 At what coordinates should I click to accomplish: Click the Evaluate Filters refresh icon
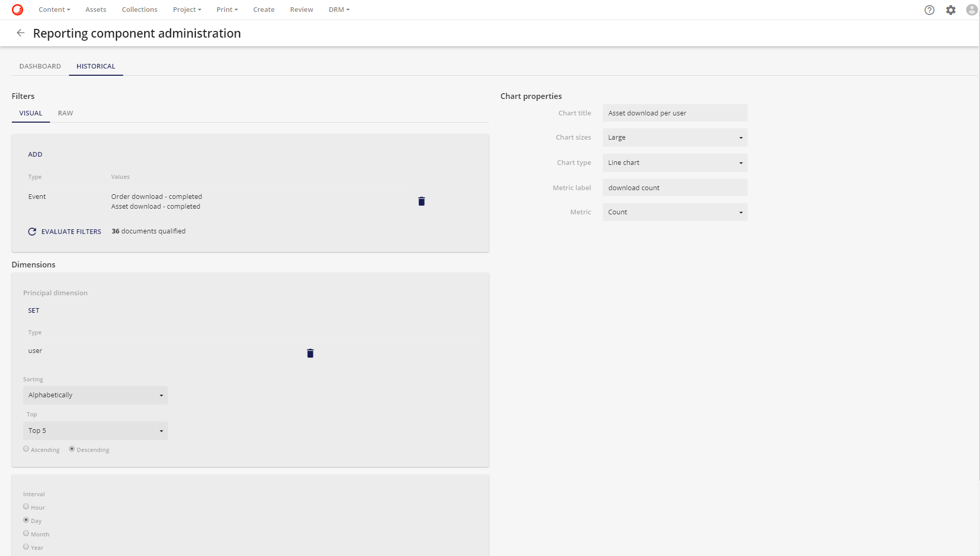32,231
